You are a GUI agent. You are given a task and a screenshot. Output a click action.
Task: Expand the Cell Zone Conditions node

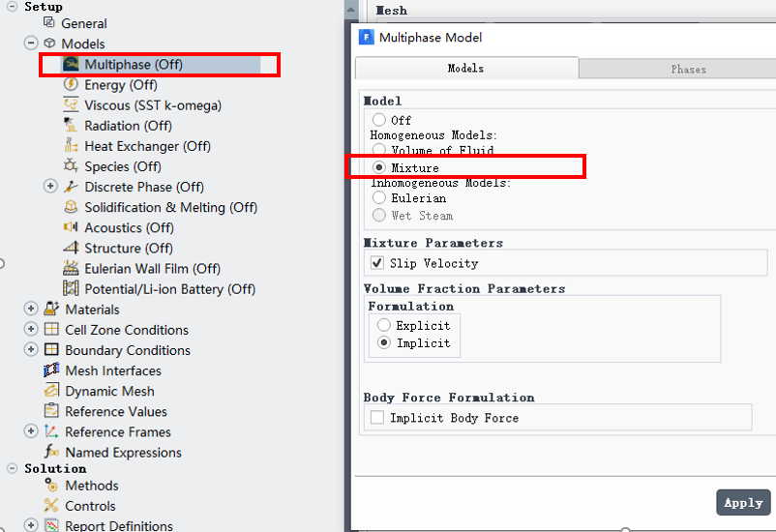point(31,329)
